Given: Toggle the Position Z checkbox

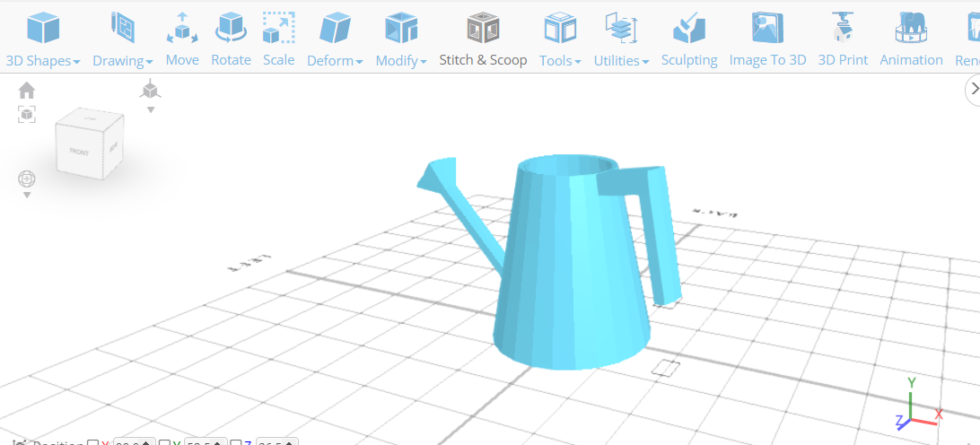Looking at the screenshot, I should click(236, 443).
